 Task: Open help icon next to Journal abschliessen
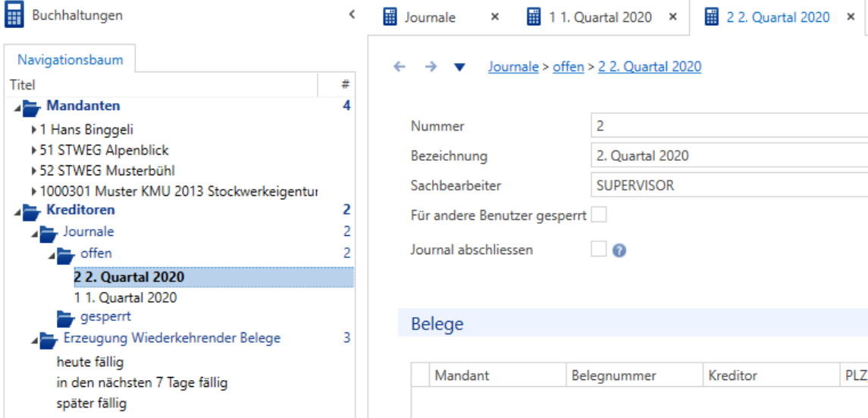[619, 250]
